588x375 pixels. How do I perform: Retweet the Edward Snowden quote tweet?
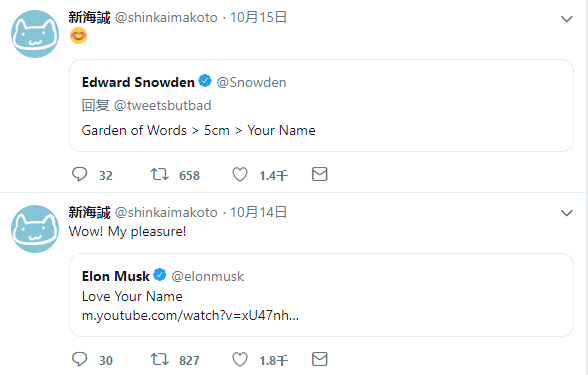point(160,174)
